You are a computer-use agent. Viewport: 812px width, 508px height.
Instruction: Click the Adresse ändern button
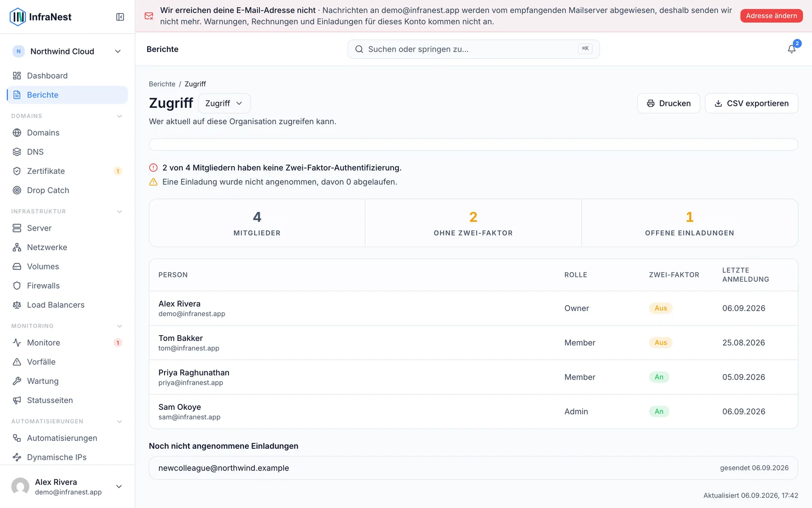(x=771, y=16)
